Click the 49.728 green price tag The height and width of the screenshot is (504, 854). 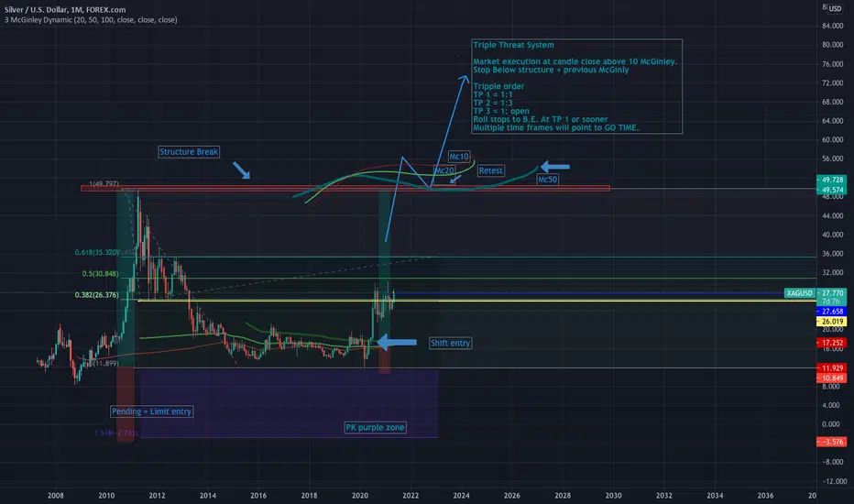point(832,180)
